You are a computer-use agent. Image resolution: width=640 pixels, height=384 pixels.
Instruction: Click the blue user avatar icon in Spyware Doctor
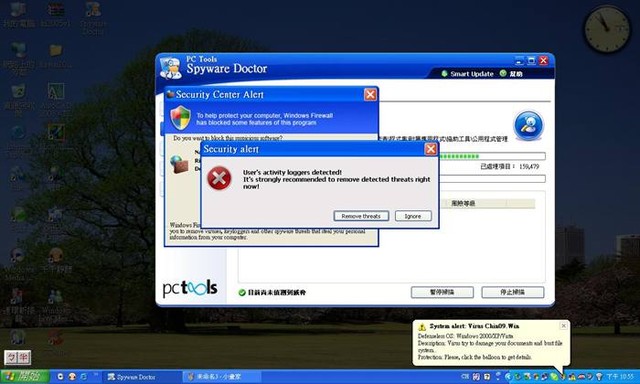[x=529, y=125]
